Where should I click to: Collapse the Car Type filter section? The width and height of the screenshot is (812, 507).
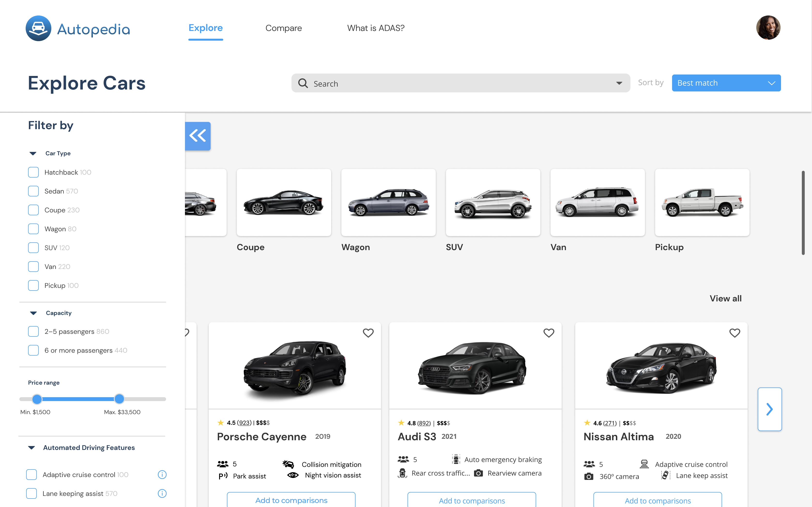click(x=33, y=154)
